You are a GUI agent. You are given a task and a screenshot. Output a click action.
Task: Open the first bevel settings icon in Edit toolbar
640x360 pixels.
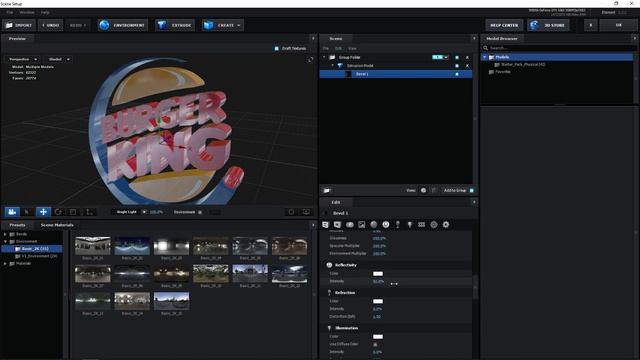(x=325, y=224)
